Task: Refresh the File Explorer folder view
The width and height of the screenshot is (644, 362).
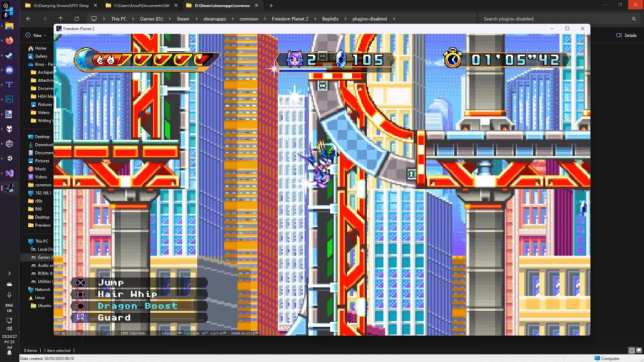Action: pyautogui.click(x=76, y=19)
